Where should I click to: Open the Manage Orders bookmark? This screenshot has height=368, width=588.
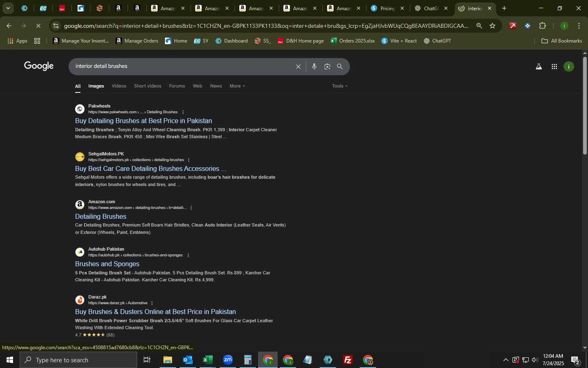[137, 41]
